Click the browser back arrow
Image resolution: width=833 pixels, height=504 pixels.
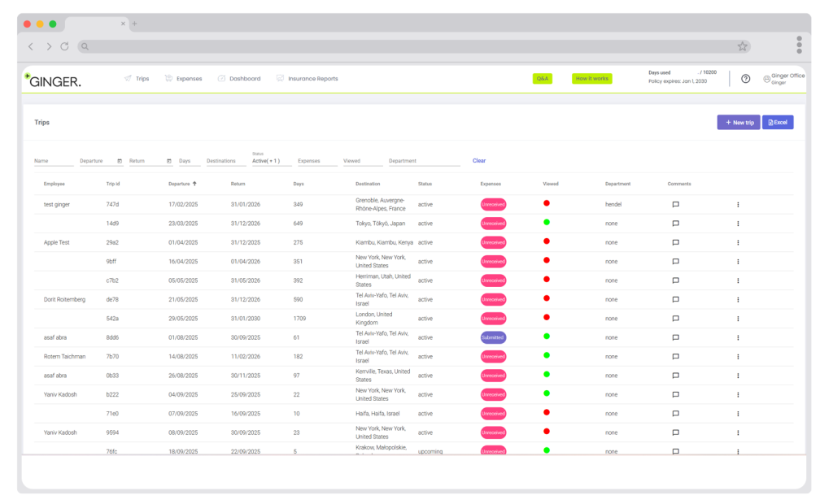(31, 46)
